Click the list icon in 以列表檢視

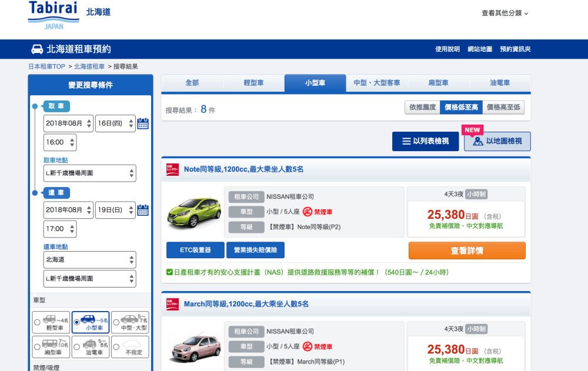tap(406, 141)
